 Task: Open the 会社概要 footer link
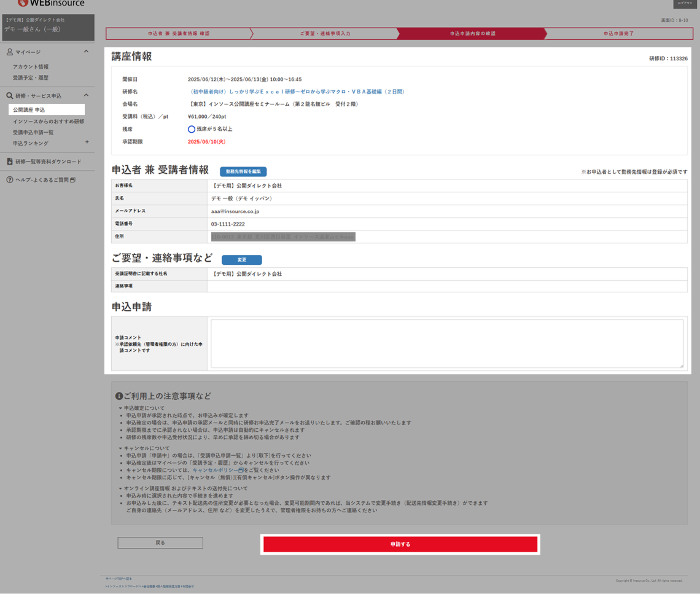pyautogui.click(x=149, y=587)
